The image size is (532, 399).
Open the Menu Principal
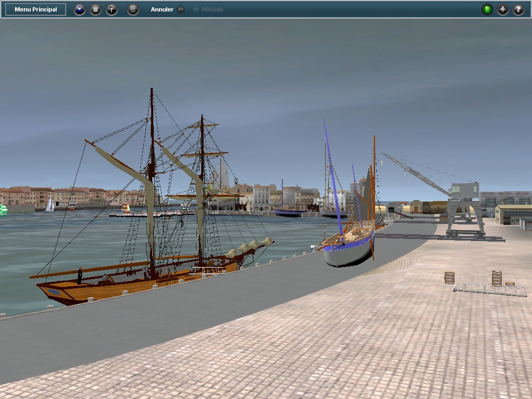point(36,9)
